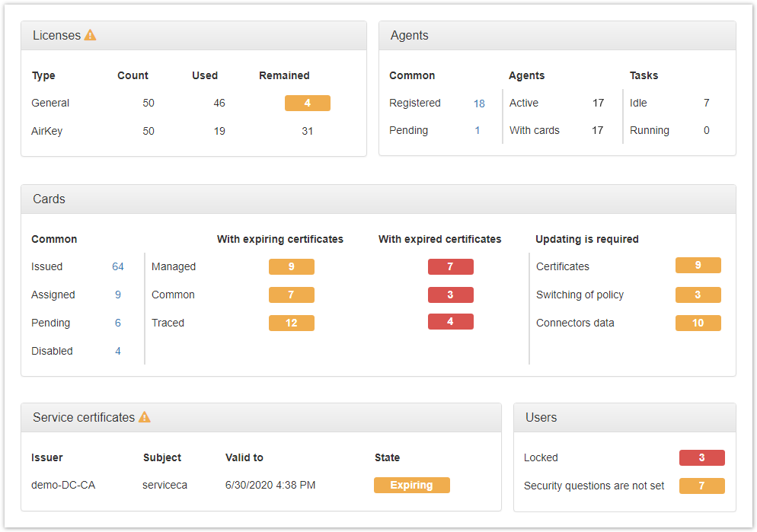Click Security questions not set badge
This screenshot has width=757, height=532.
coord(701,486)
